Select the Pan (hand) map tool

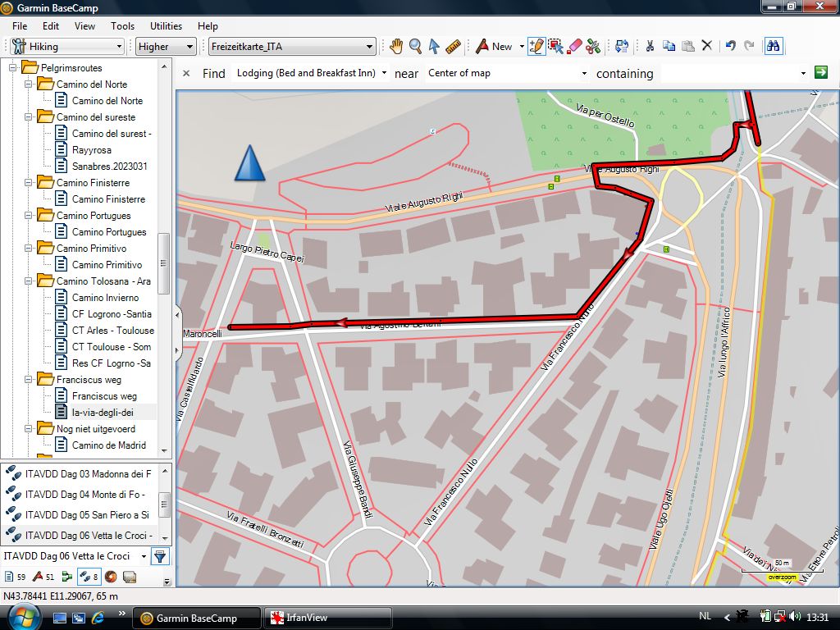coord(396,47)
